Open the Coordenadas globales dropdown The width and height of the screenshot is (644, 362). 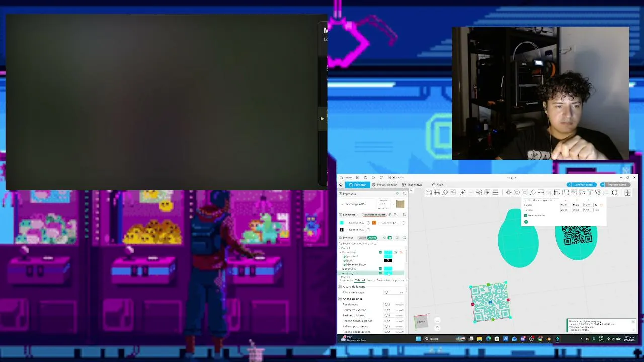(x=542, y=200)
